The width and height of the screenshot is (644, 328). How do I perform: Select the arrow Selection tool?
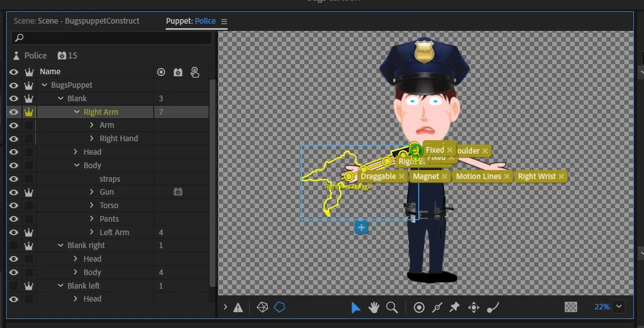point(356,308)
